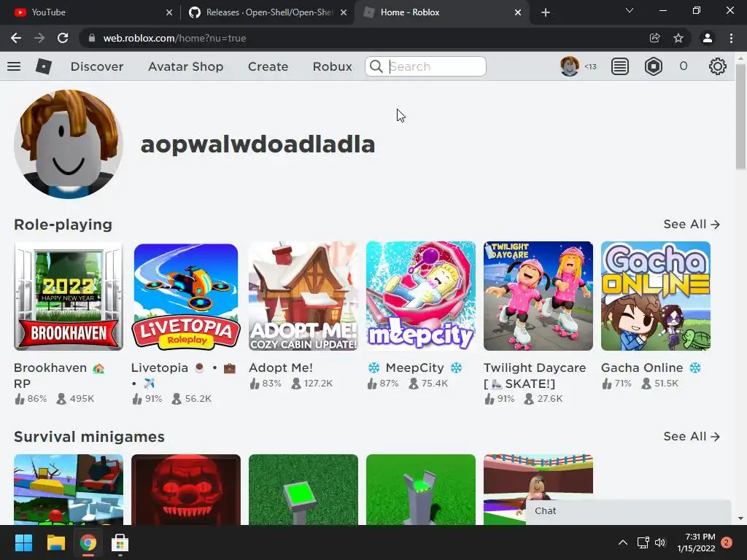Viewport: 747px width, 560px height.
Task: Click the browser address bar URL
Action: (x=174, y=38)
